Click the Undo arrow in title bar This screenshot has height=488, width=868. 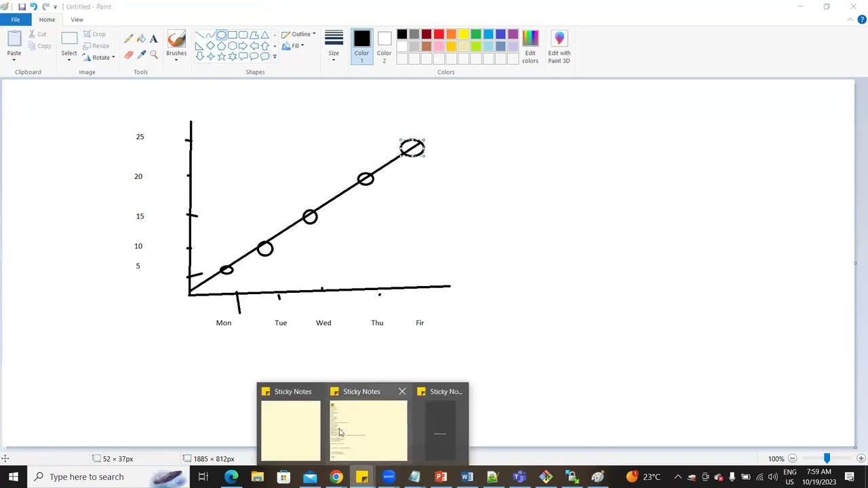click(x=33, y=7)
